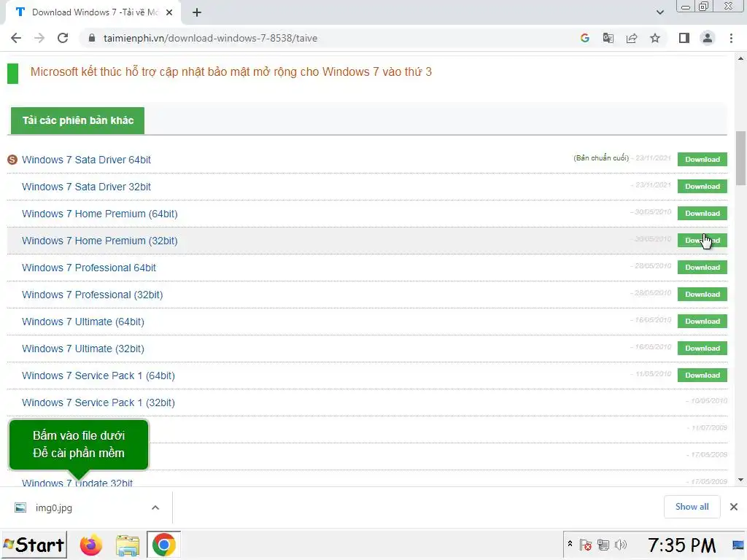
Task: Download Windows 7 Professional (32bit)
Action: point(703,295)
